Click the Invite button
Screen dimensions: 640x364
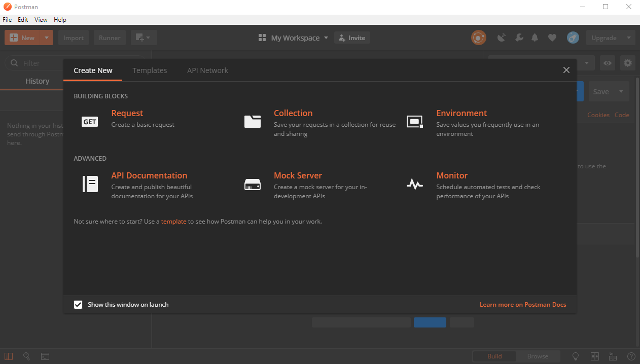352,38
